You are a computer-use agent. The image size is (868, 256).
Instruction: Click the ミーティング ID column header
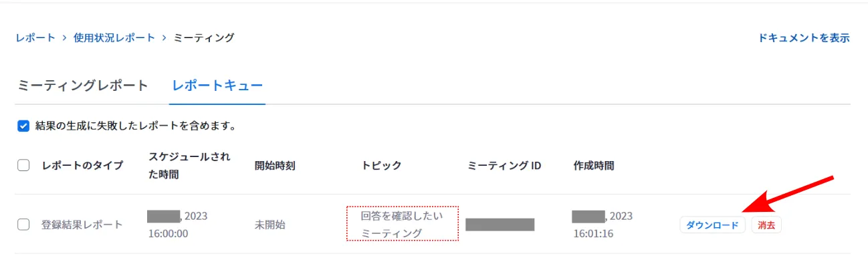tap(504, 166)
